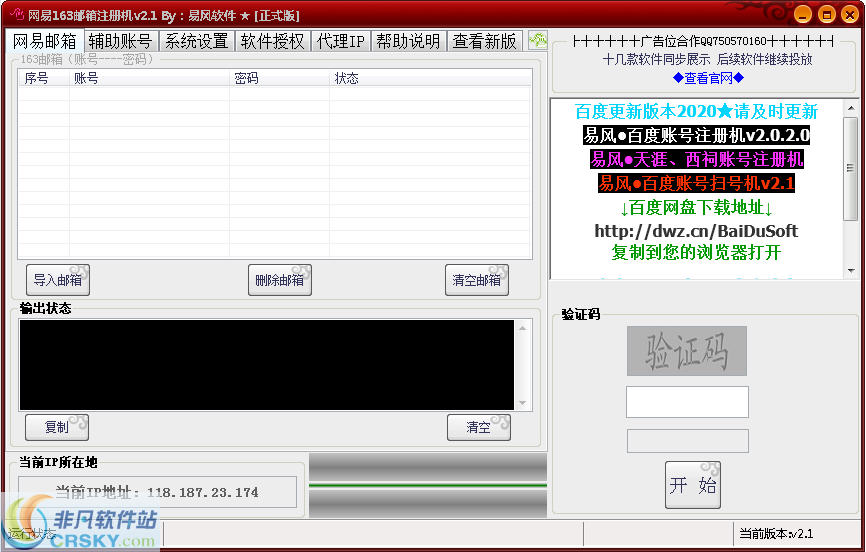The image size is (866, 552).
Task: Switch to the 网易邮箱 tab
Action: tap(45, 41)
